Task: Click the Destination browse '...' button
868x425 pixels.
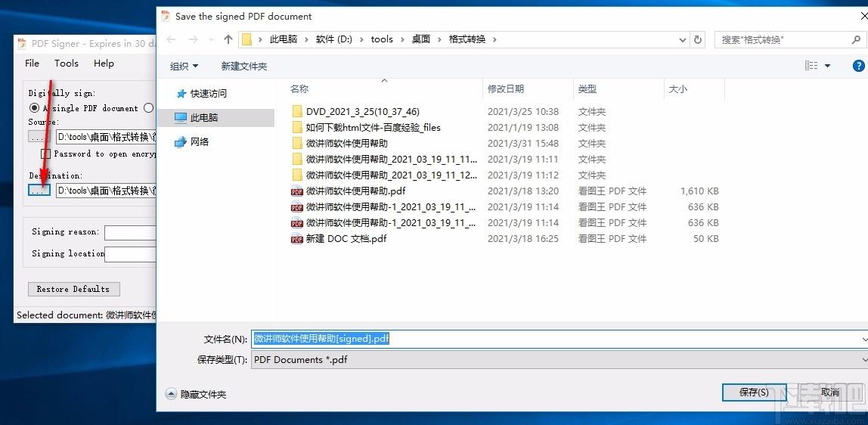Action: pyautogui.click(x=39, y=191)
